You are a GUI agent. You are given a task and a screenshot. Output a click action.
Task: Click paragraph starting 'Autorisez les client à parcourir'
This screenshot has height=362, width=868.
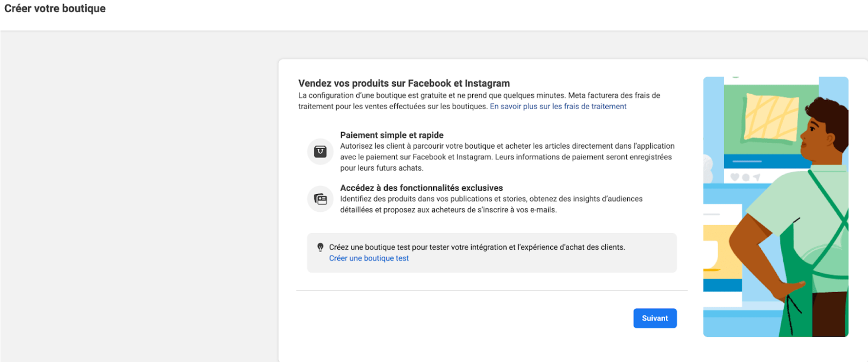(507, 157)
